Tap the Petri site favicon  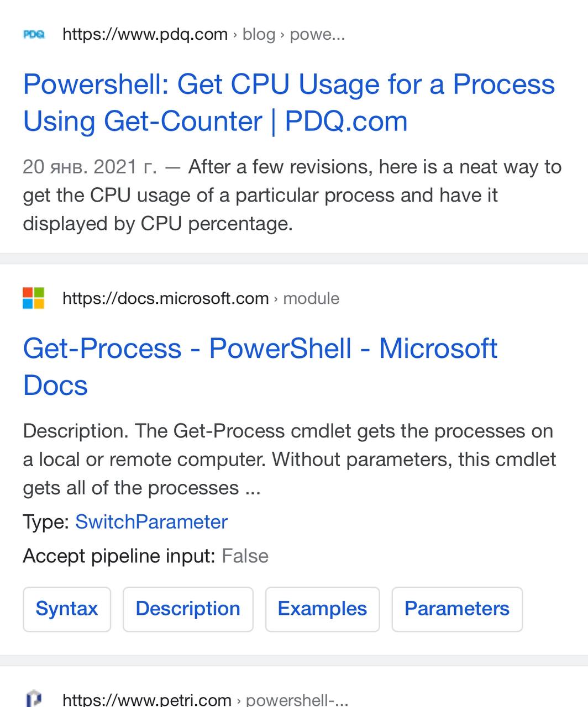pos(34,699)
